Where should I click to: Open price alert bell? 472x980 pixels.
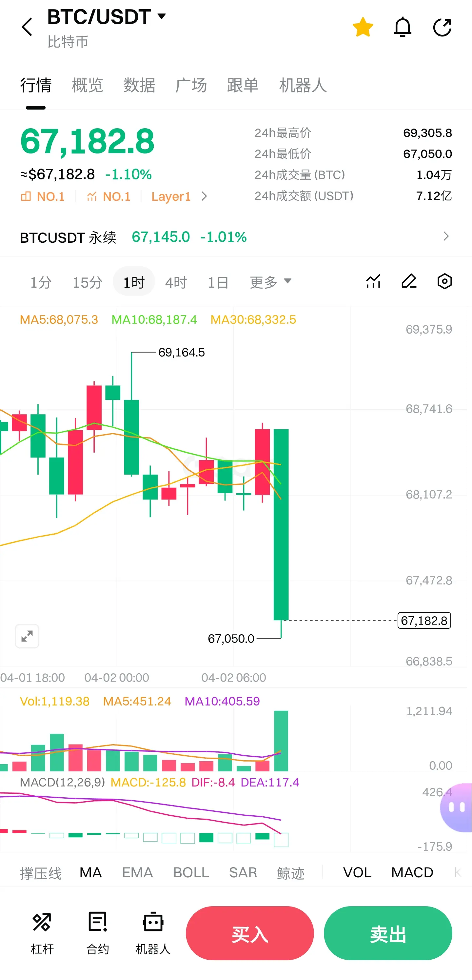coord(403,27)
